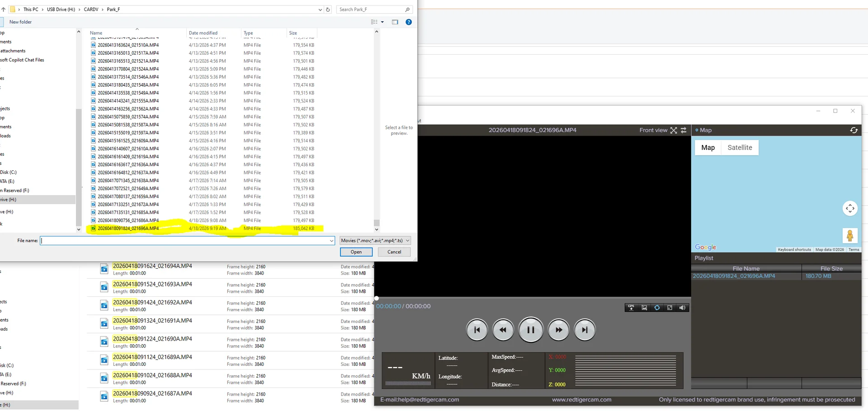Image resolution: width=868 pixels, height=411 pixels.
Task: Skip to the next video file
Action: coord(585,330)
